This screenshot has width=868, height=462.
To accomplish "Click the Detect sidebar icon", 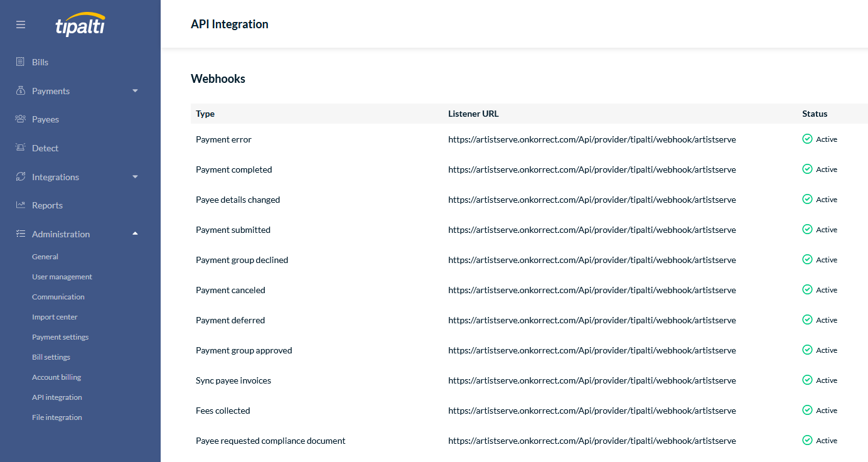I will click(21, 148).
